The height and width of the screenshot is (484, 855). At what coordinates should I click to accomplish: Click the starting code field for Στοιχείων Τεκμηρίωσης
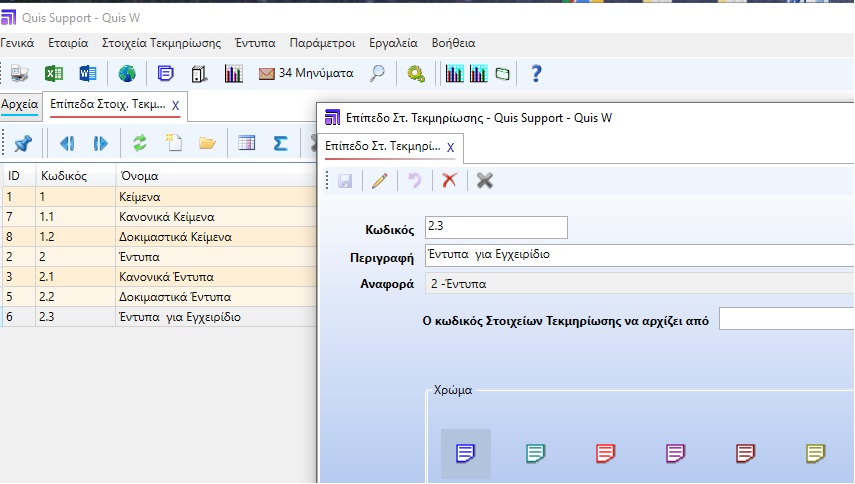(787, 319)
